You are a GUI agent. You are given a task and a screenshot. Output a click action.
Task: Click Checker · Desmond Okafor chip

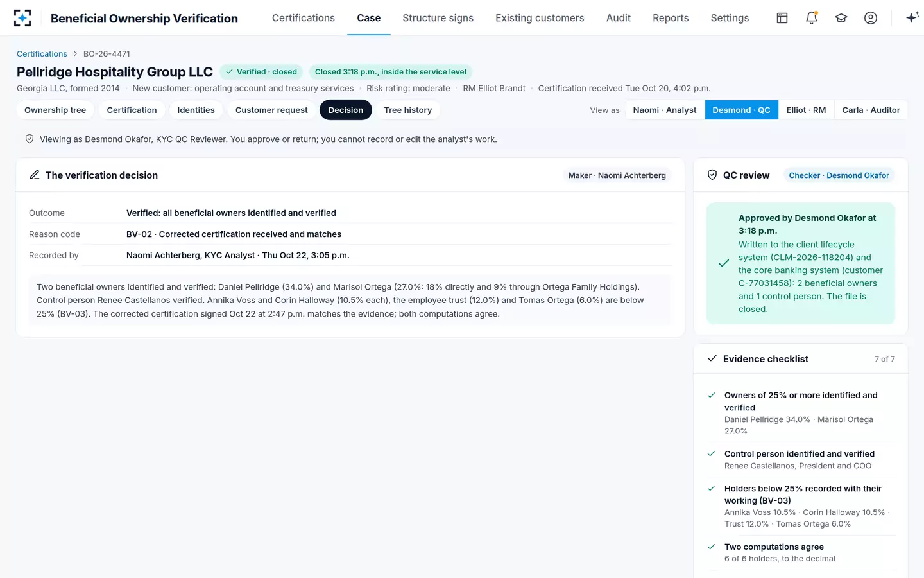coord(839,175)
